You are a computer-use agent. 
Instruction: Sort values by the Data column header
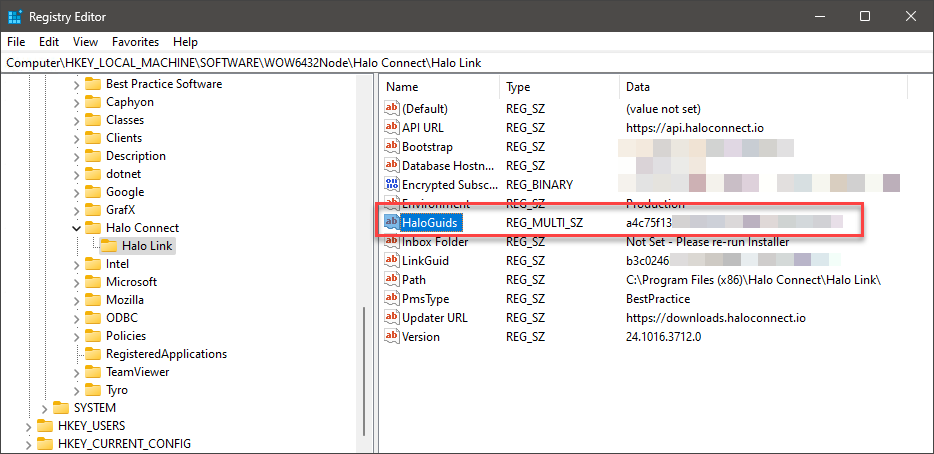(763, 87)
